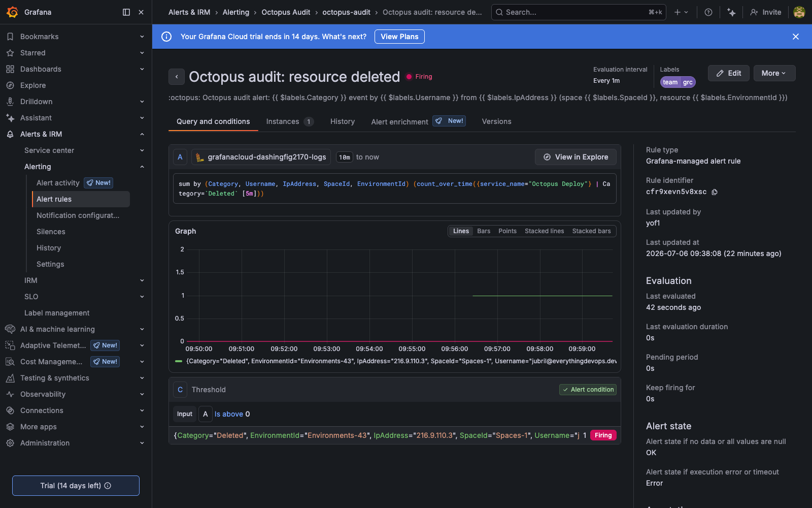Open the help question mark icon
Image resolution: width=812 pixels, height=508 pixels.
pos(708,12)
